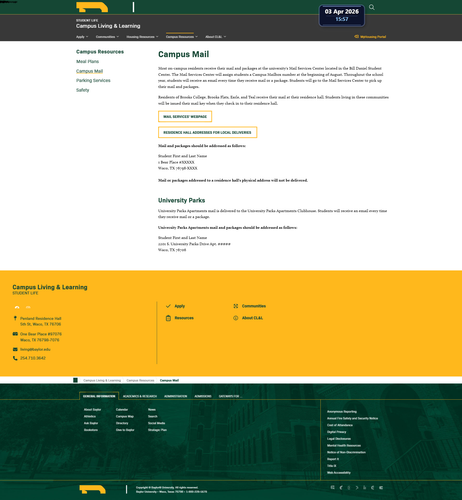Click the Mail Services' Webpage button
Image resolution: width=462 pixels, height=500 pixels.
click(185, 116)
